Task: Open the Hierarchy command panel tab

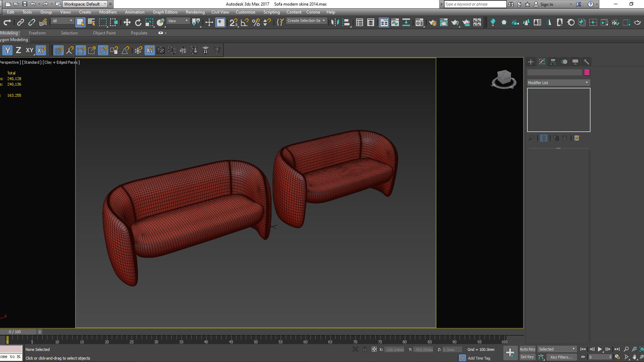Action: [553, 62]
